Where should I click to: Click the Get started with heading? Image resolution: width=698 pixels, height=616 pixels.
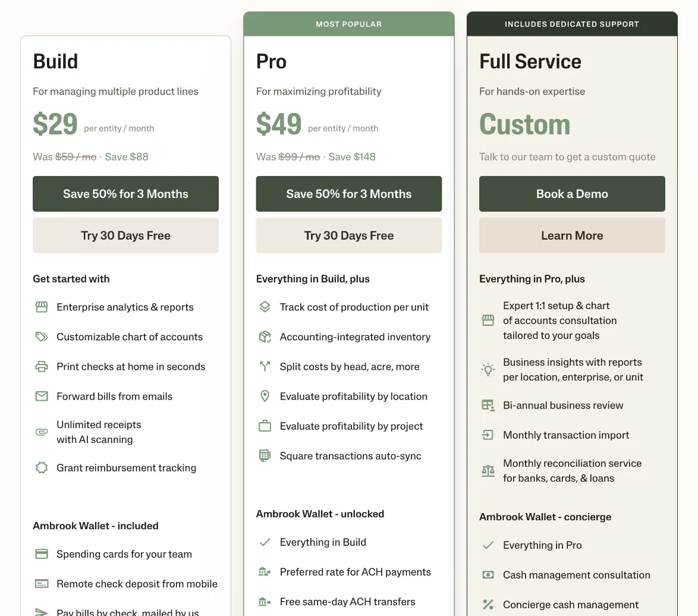pyautogui.click(x=71, y=279)
